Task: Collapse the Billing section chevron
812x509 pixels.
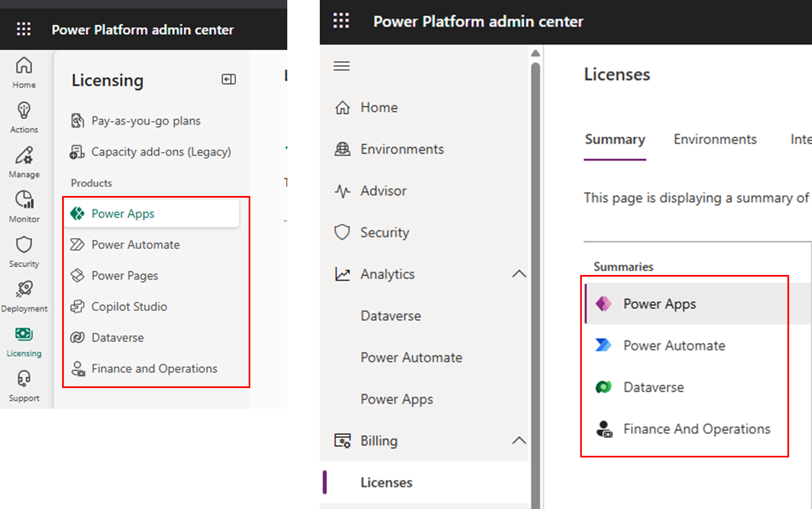Action: (519, 441)
